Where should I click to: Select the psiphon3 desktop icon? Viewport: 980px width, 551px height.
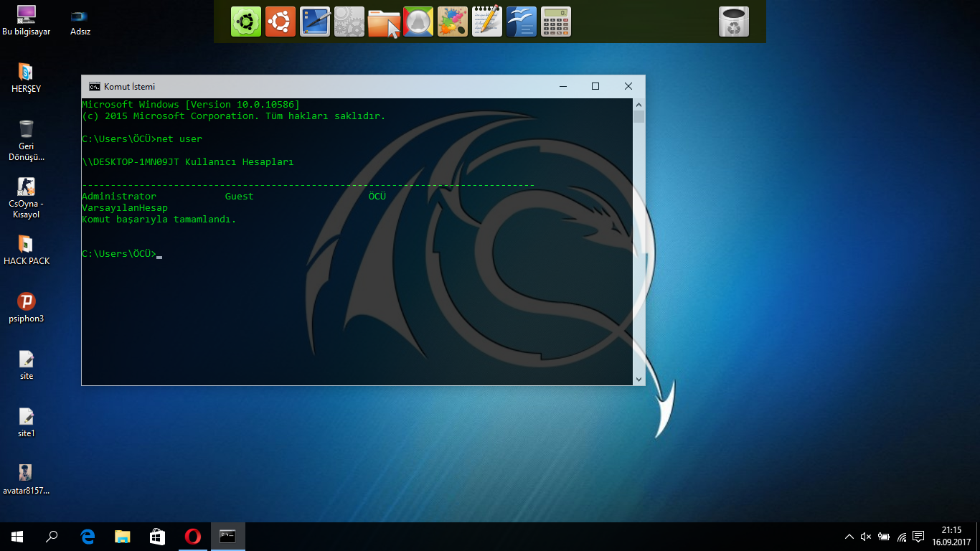27,308
